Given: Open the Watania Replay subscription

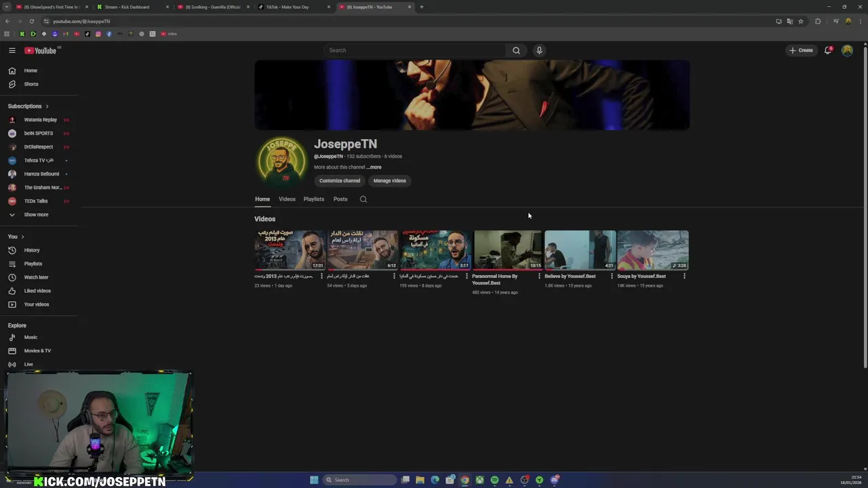Looking at the screenshot, I should (38, 120).
